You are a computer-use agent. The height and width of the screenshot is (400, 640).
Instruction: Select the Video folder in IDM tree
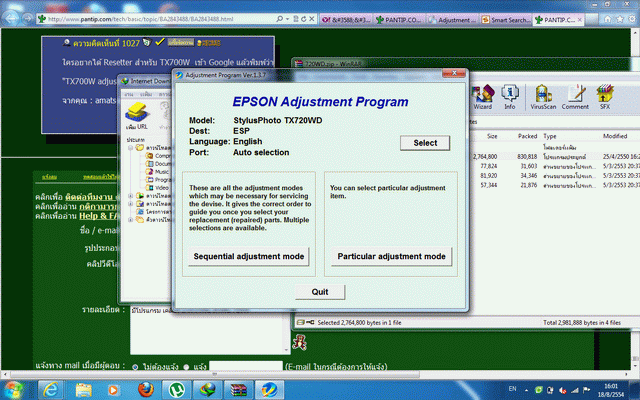158,188
